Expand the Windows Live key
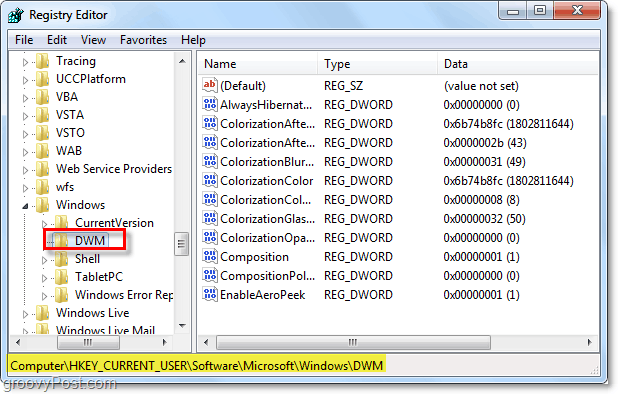 [25, 314]
